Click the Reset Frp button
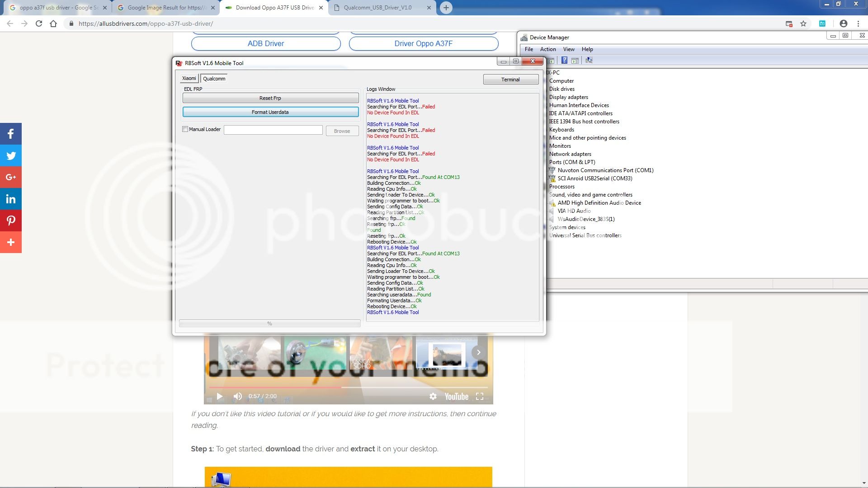 pos(270,98)
